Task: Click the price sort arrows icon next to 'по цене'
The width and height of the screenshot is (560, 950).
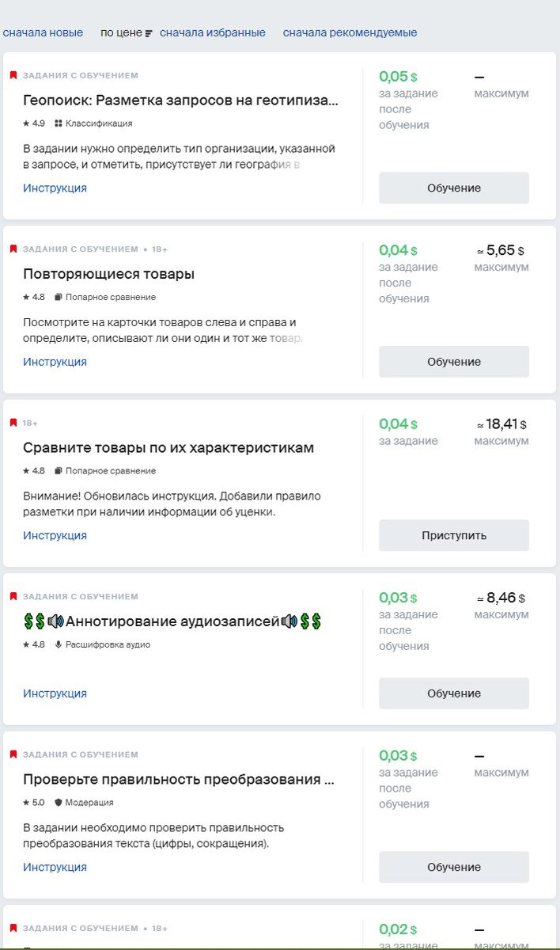Action: coord(149,32)
